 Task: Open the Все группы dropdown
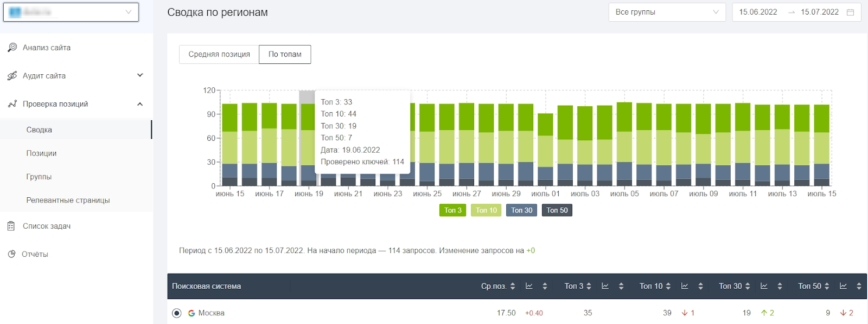pyautogui.click(x=667, y=12)
